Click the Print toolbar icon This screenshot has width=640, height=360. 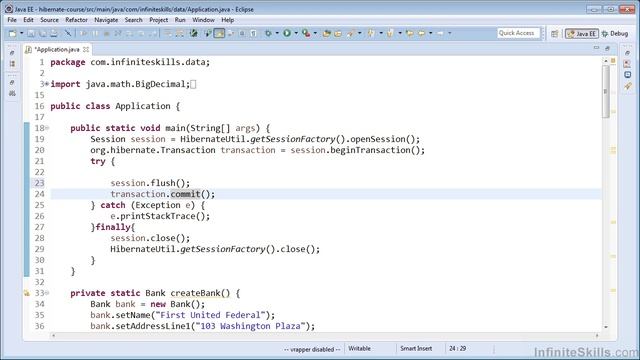pyautogui.click(x=54, y=33)
